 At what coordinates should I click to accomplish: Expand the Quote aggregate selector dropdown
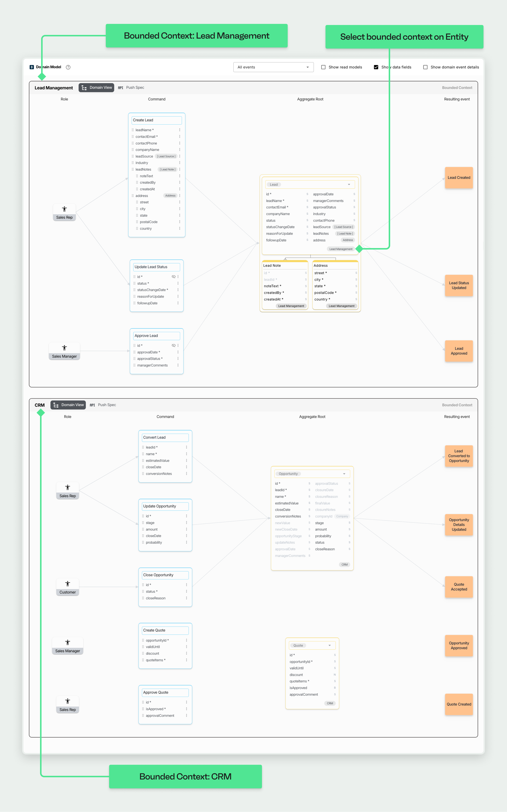(330, 645)
